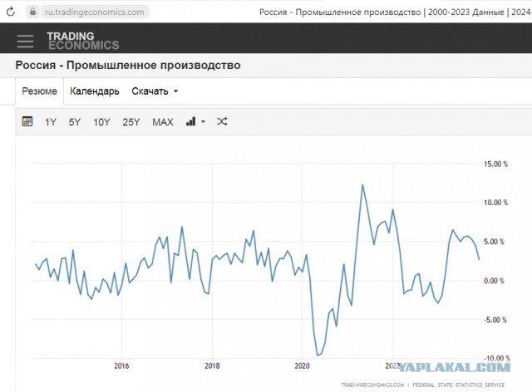Click the 10.00 % axis label

[495, 203]
